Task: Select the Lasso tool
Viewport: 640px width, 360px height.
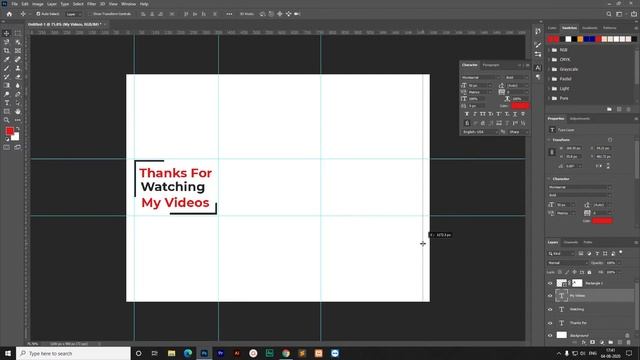Action: [x=7, y=42]
